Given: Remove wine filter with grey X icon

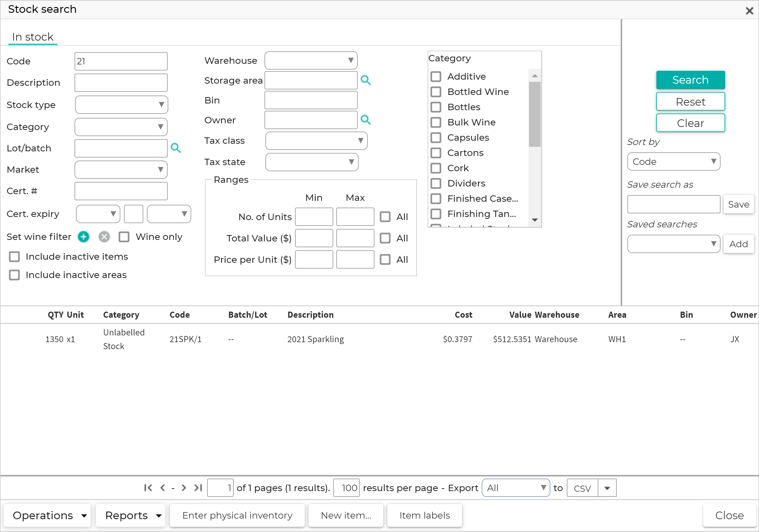Looking at the screenshot, I should [104, 237].
